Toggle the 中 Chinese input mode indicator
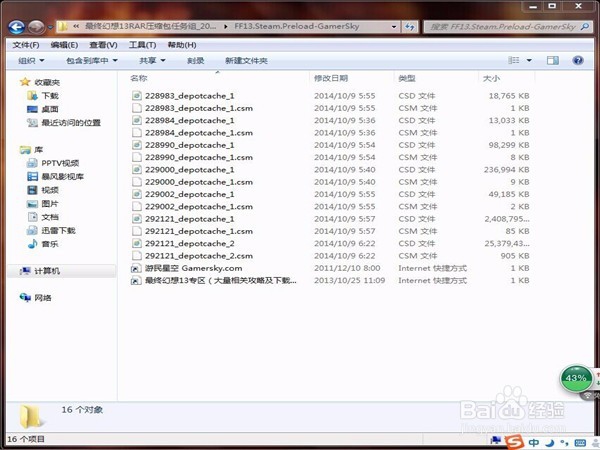600x450 pixels. (533, 443)
